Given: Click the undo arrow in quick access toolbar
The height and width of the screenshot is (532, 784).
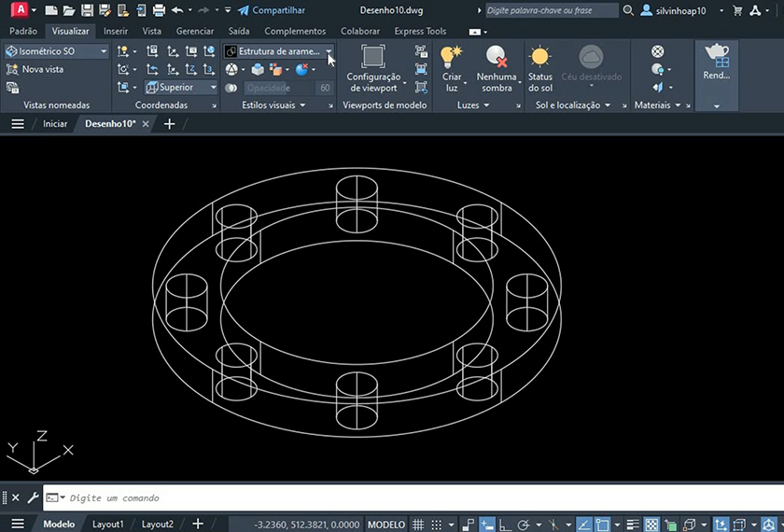Looking at the screenshot, I should pos(177,10).
